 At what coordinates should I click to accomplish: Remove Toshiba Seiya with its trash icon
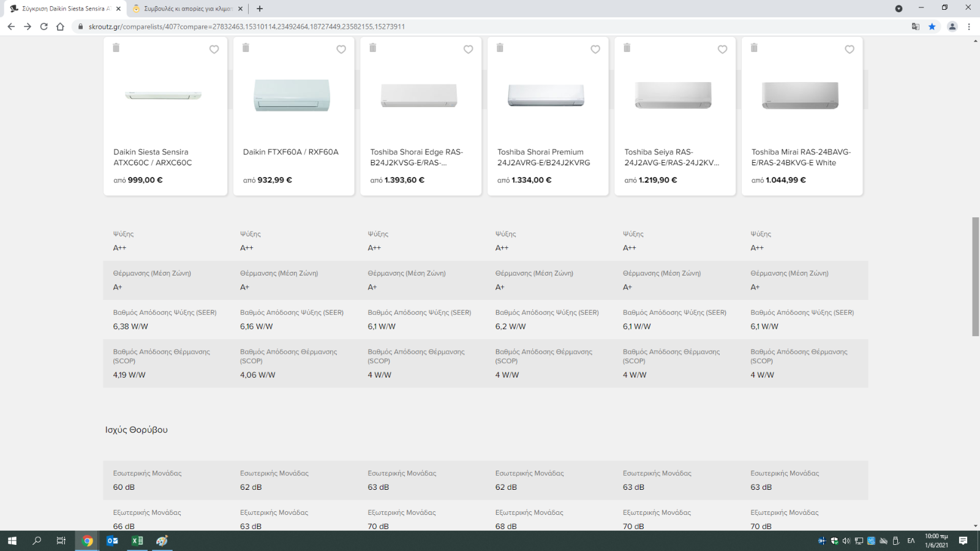coord(627,48)
